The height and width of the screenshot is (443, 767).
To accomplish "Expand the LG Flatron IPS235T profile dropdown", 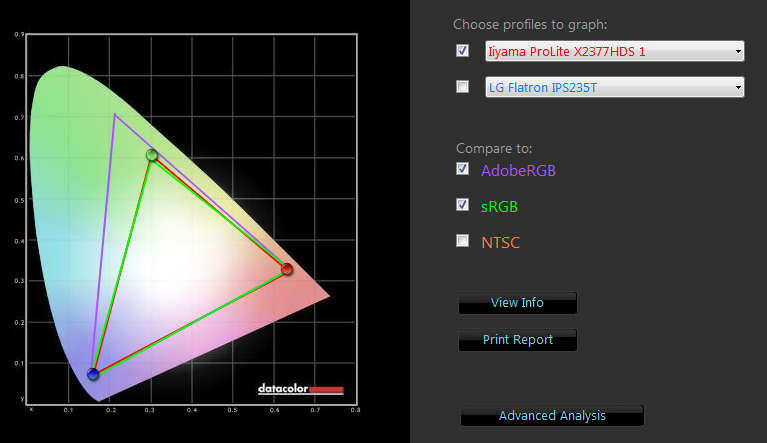I will (x=614, y=88).
